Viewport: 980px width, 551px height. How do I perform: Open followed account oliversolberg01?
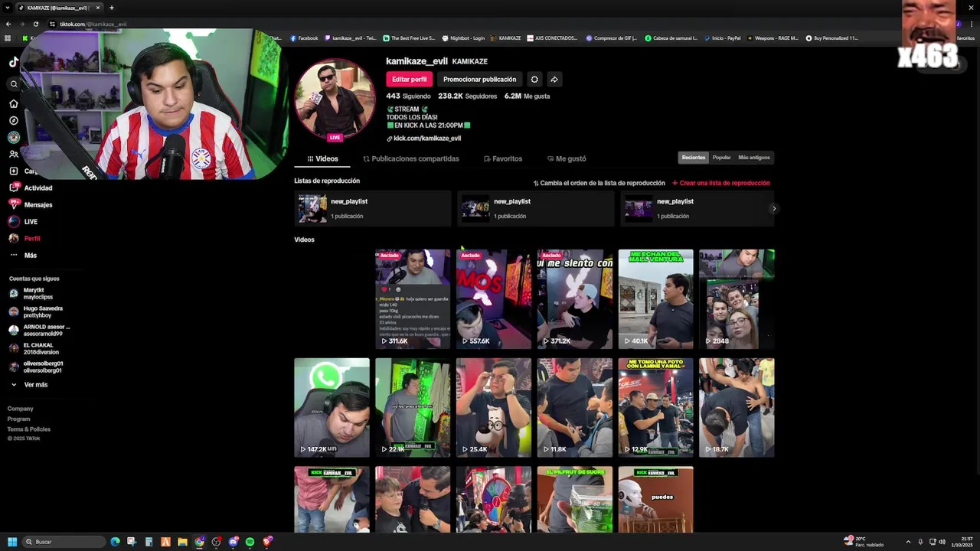[37, 367]
